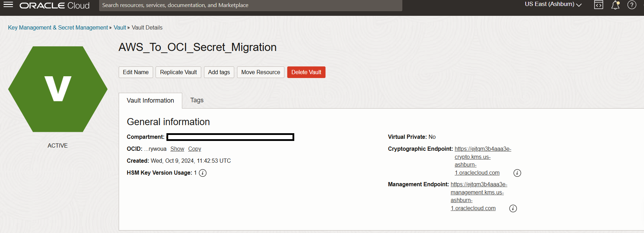Viewport: 644px width, 233px height.
Task: Click the Move Resource button
Action: (x=261, y=72)
